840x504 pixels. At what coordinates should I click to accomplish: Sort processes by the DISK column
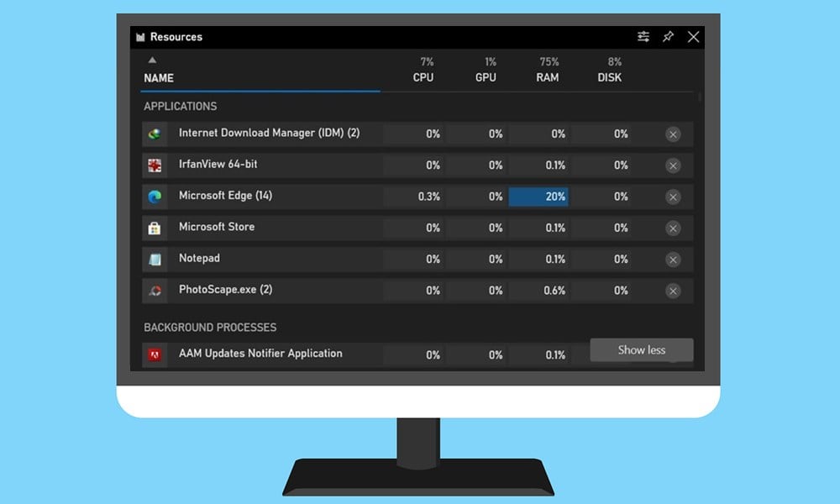(610, 77)
